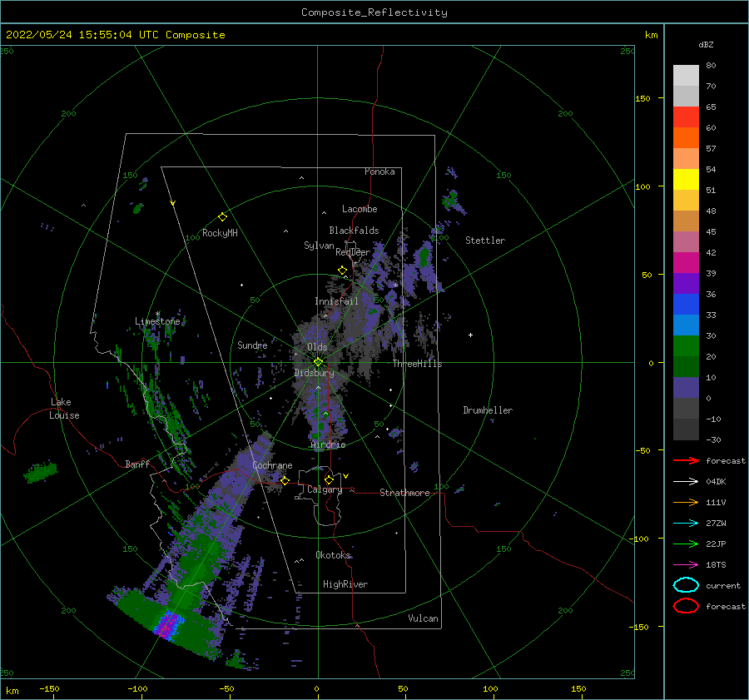Click the green echo patch west of Banff

[x=41, y=472]
